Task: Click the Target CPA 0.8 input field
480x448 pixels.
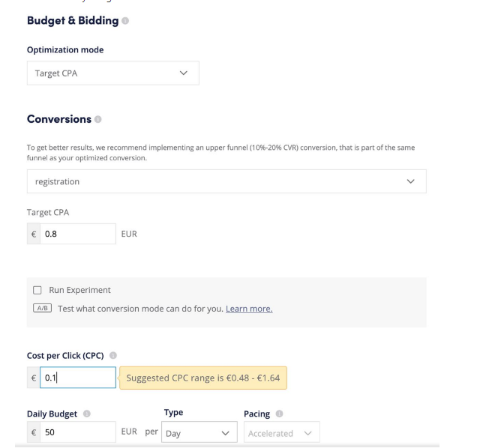Action: point(78,234)
